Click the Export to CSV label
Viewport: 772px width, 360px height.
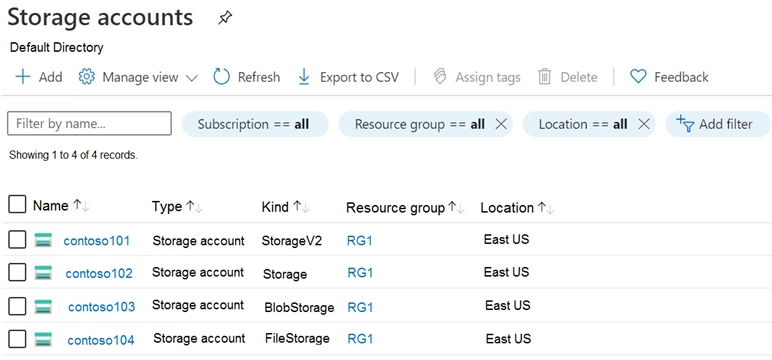(359, 77)
